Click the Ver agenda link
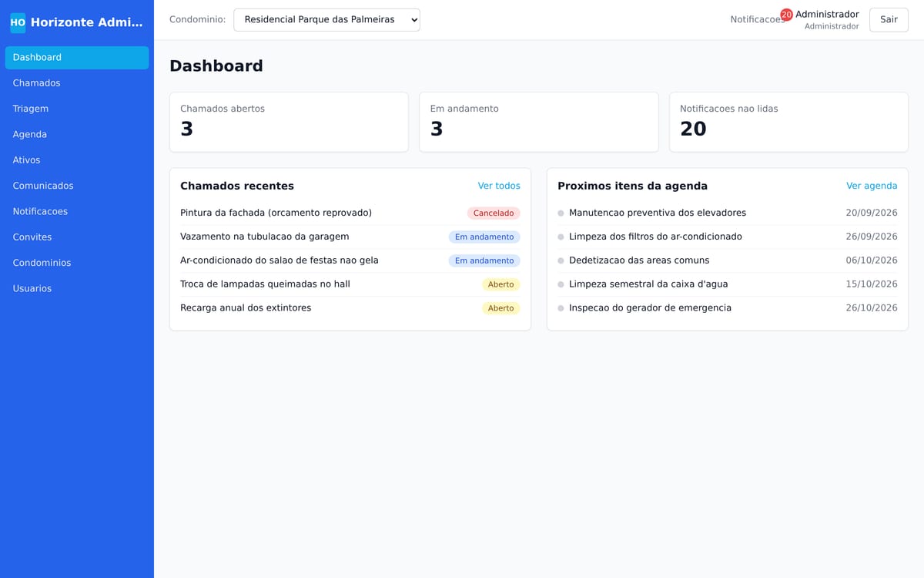Viewport: 924px width, 578px height. [872, 186]
